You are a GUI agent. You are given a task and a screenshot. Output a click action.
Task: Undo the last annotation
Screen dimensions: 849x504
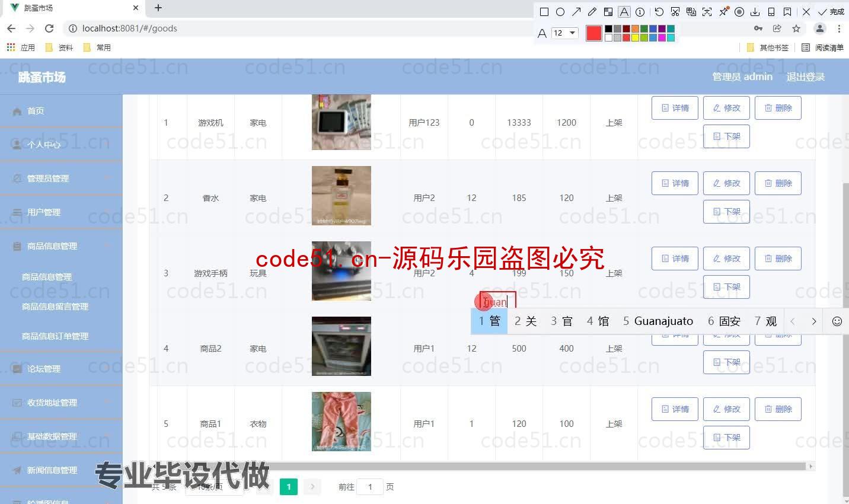(659, 12)
